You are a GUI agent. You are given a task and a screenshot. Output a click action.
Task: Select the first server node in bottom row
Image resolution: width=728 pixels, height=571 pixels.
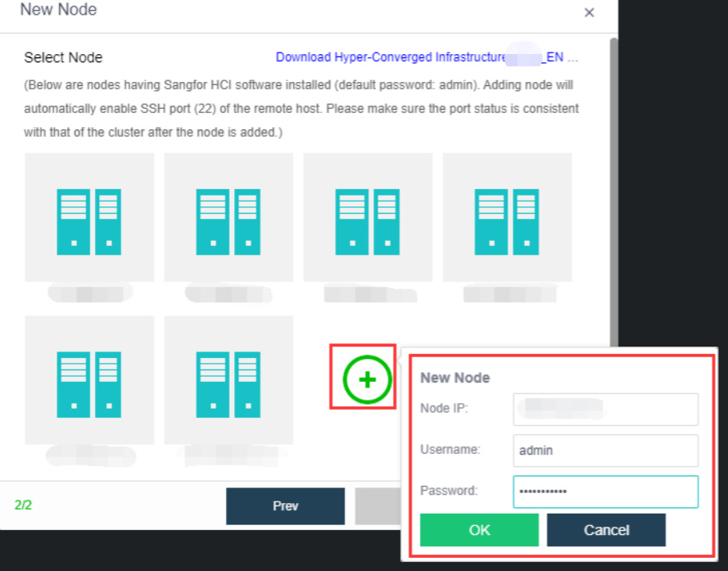[x=89, y=379]
